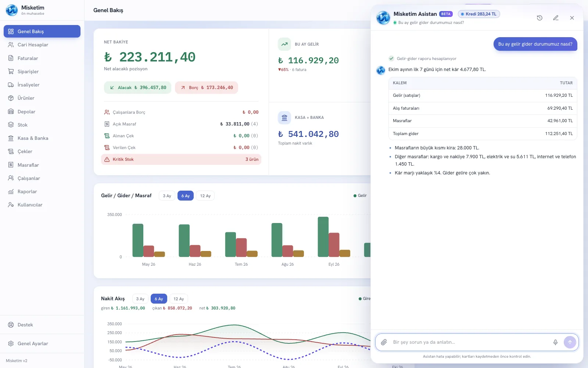The image size is (588, 368).
Task: Click the Alınan Çek icon
Action: click(x=107, y=136)
